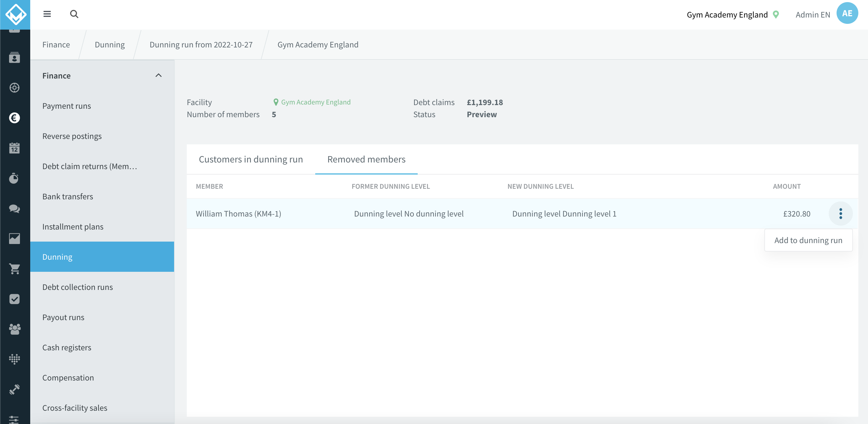
Task: Click 'Dunning level Dunning level 1' cell
Action: (x=564, y=214)
